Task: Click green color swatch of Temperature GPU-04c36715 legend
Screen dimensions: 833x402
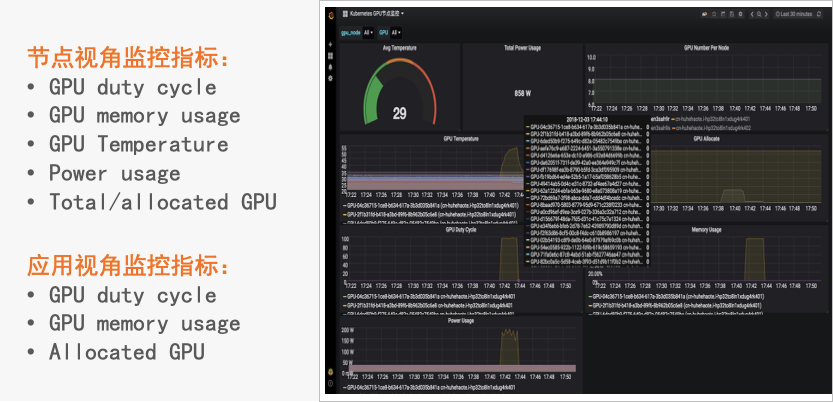Action: 344,204
